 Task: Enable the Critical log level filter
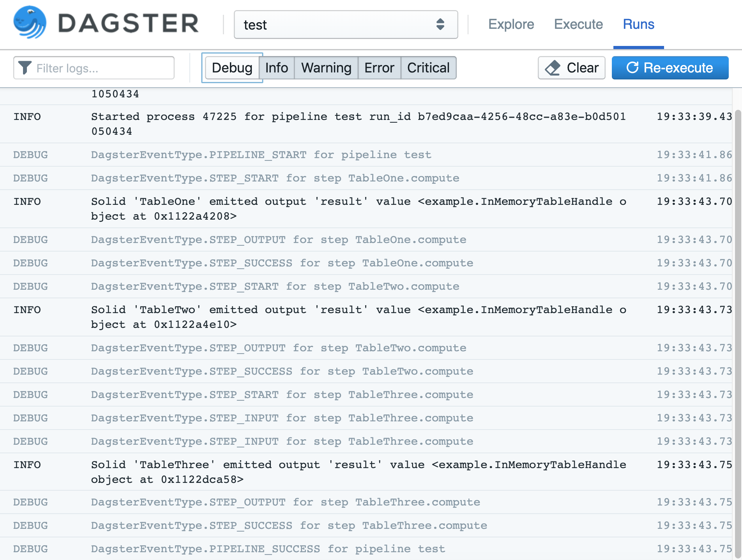coord(428,68)
